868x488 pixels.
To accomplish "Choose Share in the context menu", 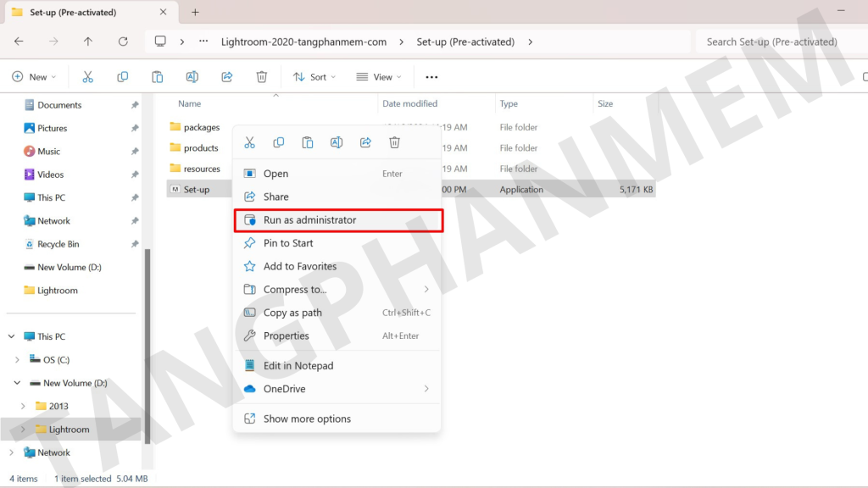I will pos(337,197).
